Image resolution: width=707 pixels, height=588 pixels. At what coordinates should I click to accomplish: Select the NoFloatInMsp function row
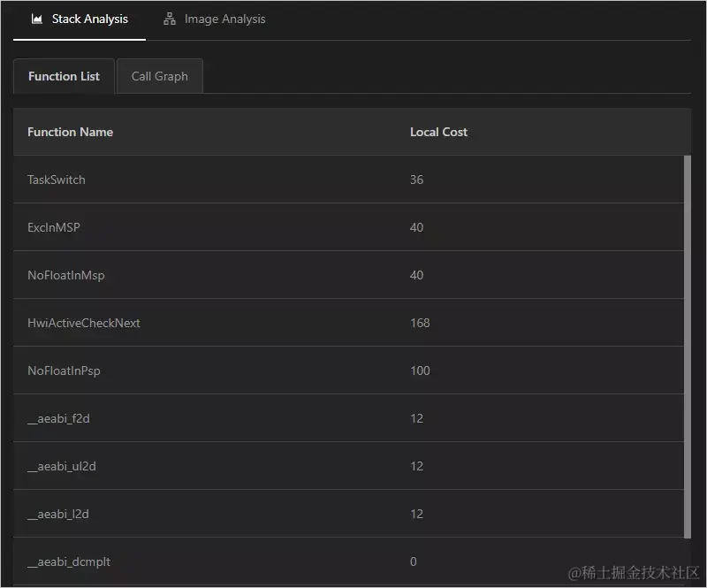pos(348,275)
